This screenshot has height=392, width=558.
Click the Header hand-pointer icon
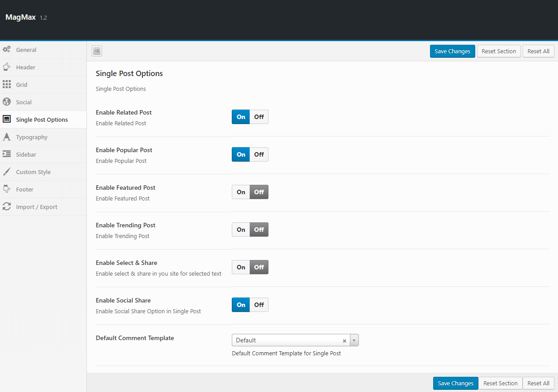(7, 67)
